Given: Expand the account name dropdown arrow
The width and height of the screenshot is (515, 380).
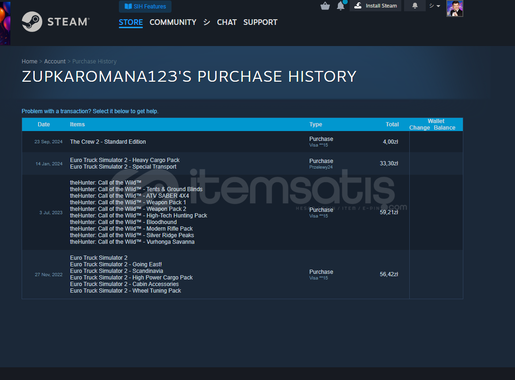Looking at the screenshot, I should click(x=438, y=6).
